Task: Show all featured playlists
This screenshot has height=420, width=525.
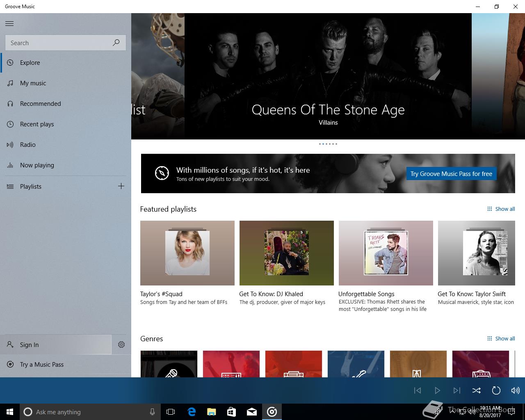Action: 501,209
